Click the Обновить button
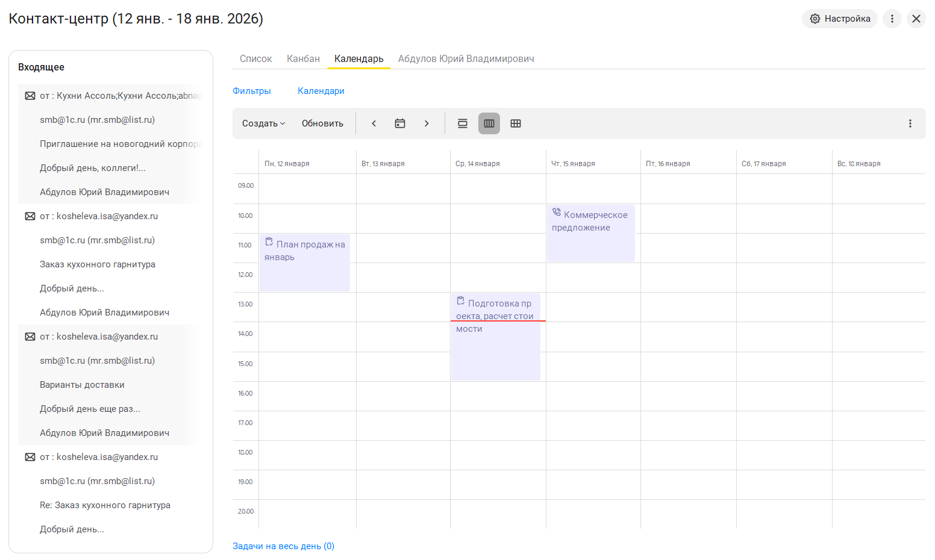The width and height of the screenshot is (935, 560). tap(322, 123)
